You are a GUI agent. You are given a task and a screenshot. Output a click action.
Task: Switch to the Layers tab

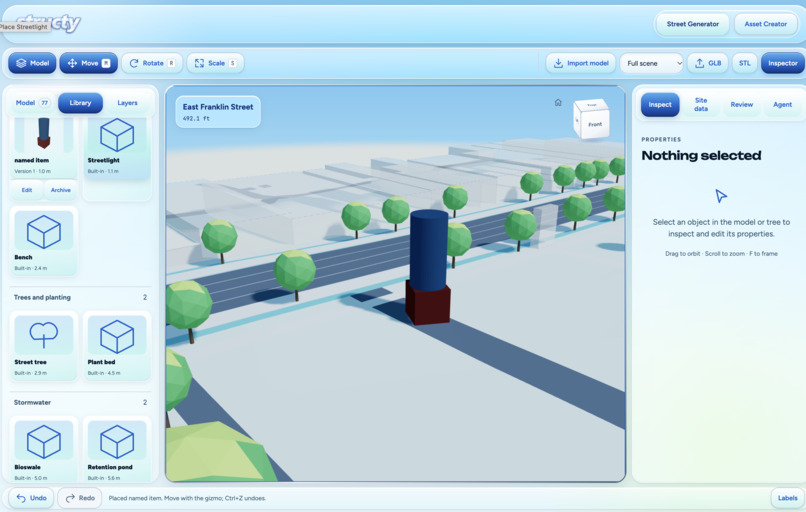pyautogui.click(x=127, y=103)
